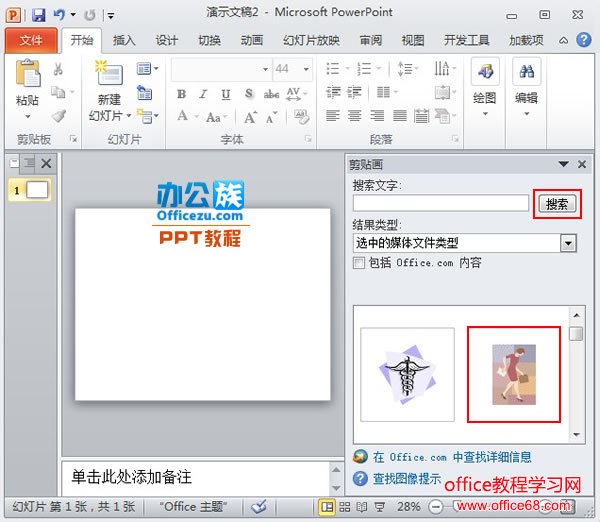Apply text Shadow effect
This screenshot has width=600, height=522.
249,94
